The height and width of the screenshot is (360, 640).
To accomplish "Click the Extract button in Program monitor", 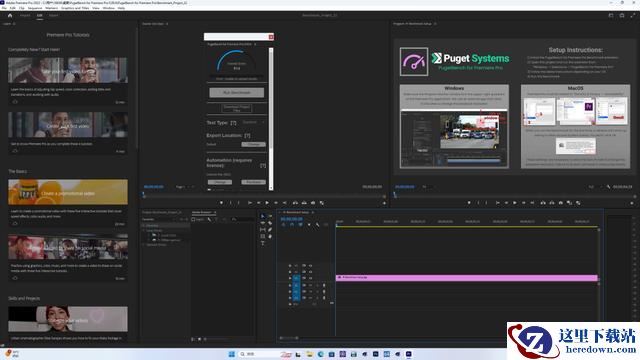I will (552, 203).
